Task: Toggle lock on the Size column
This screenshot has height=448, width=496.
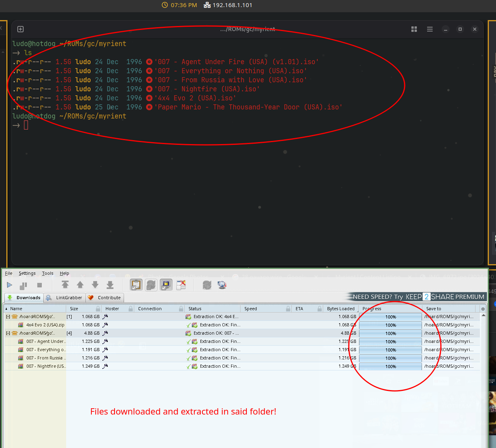Action: point(98,309)
